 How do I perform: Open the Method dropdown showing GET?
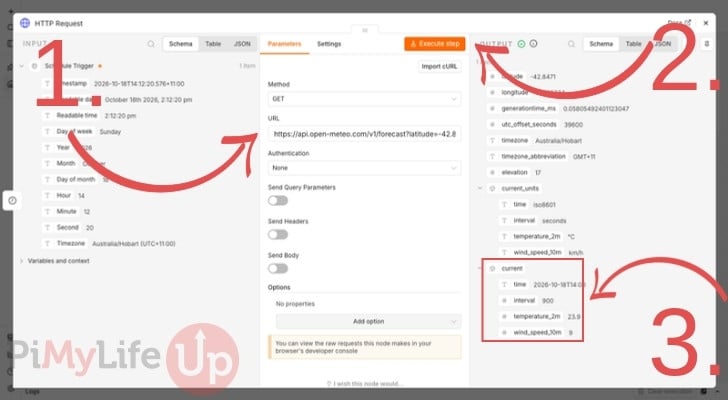tap(364, 99)
